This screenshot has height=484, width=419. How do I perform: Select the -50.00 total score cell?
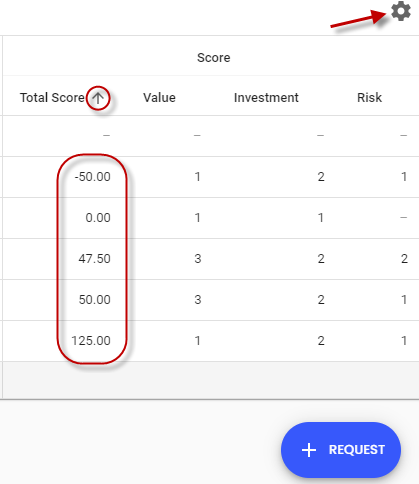[x=92, y=177]
